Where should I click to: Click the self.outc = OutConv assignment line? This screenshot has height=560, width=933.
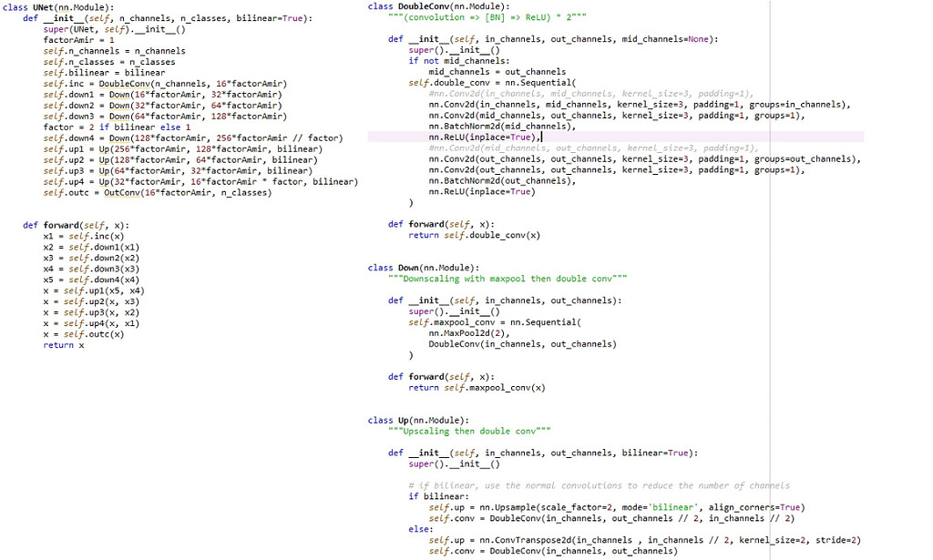tap(157, 193)
